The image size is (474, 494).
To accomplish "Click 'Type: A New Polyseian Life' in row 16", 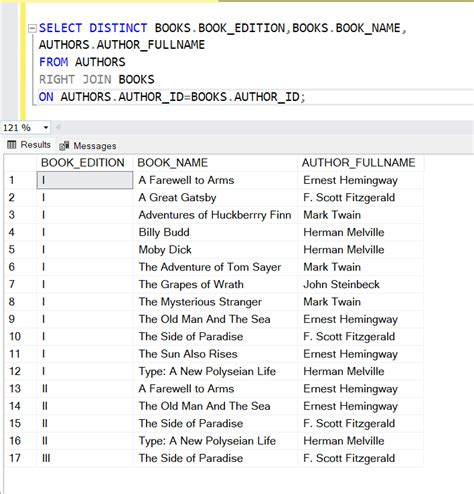I will [215, 441].
